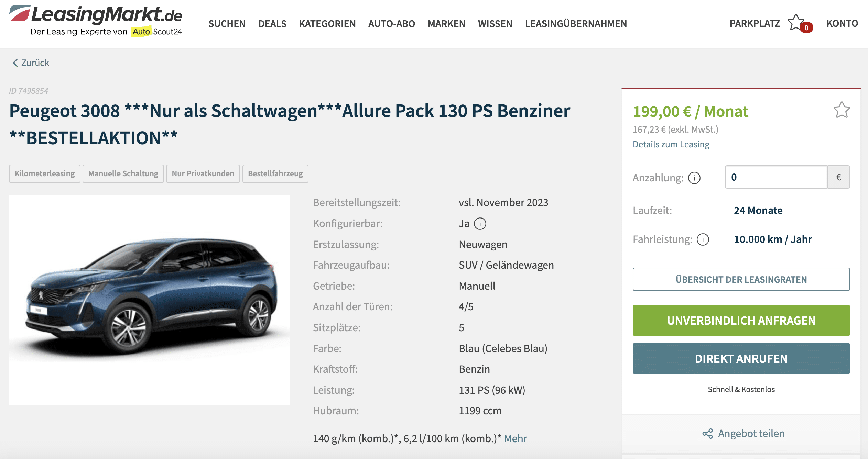Show info icon next to Anzahlung
Image resolution: width=868 pixels, height=459 pixels.
pyautogui.click(x=694, y=178)
